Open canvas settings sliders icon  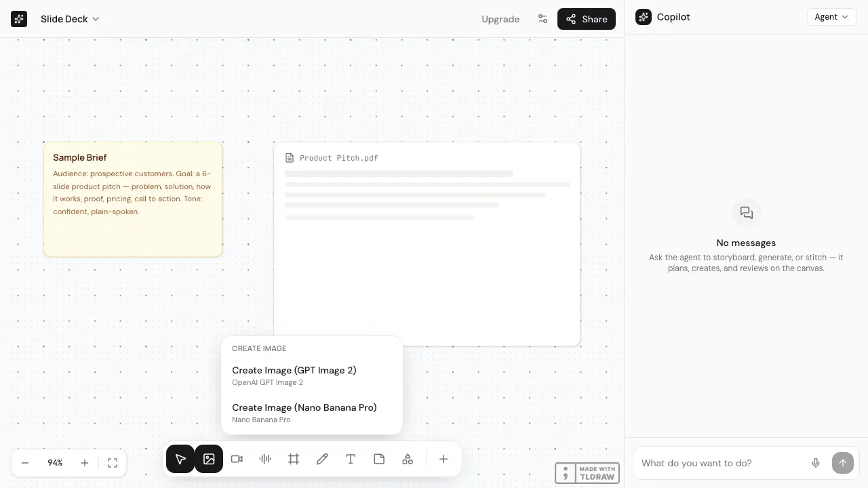click(x=542, y=19)
